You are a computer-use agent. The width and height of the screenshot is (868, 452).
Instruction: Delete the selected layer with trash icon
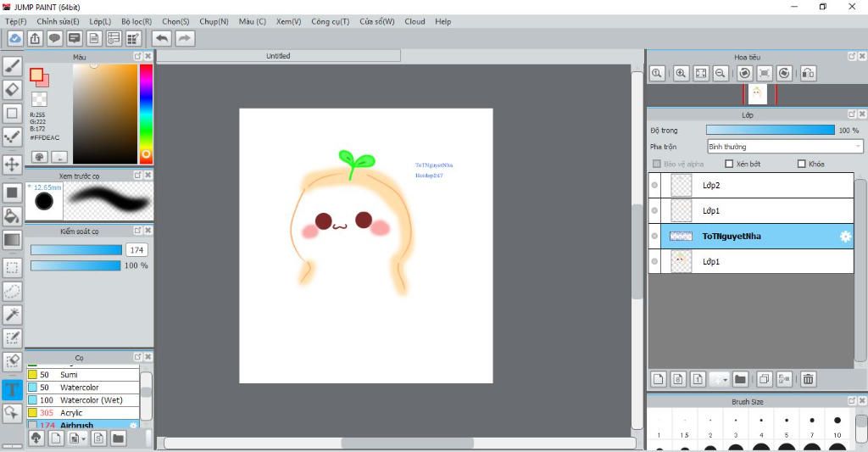pyautogui.click(x=808, y=379)
